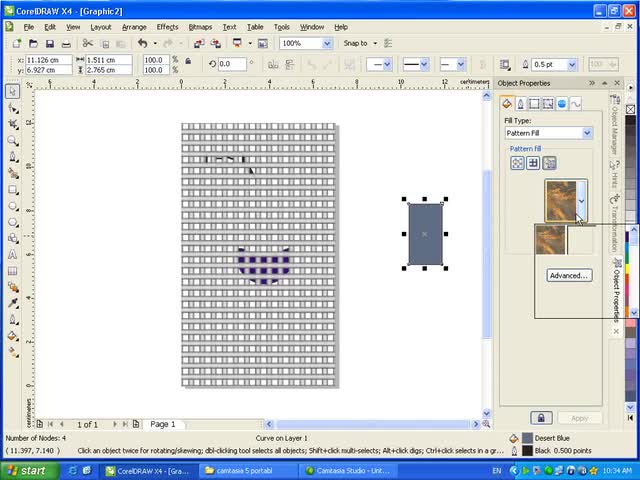Click the Undo arrow icon
Screen dimensions: 640x480
coord(142,44)
